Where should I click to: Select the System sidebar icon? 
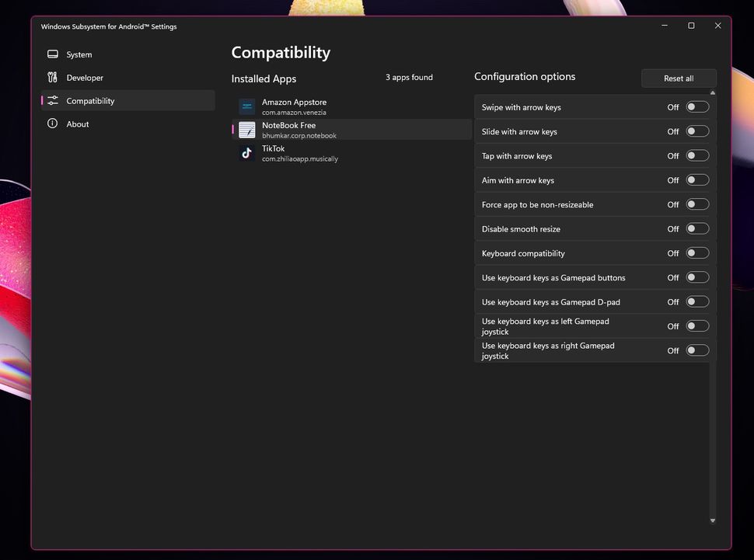tap(53, 54)
